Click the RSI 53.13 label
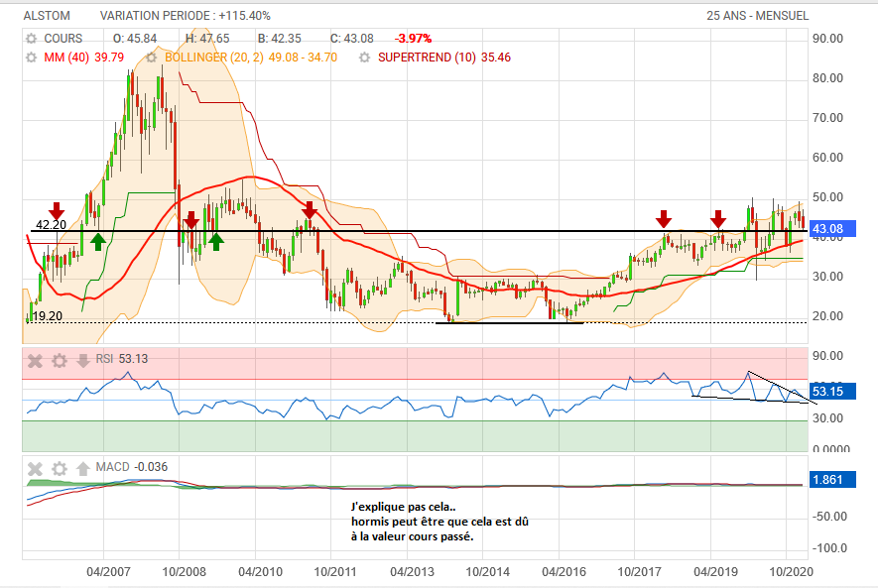This screenshot has height=588, width=878. (121, 359)
